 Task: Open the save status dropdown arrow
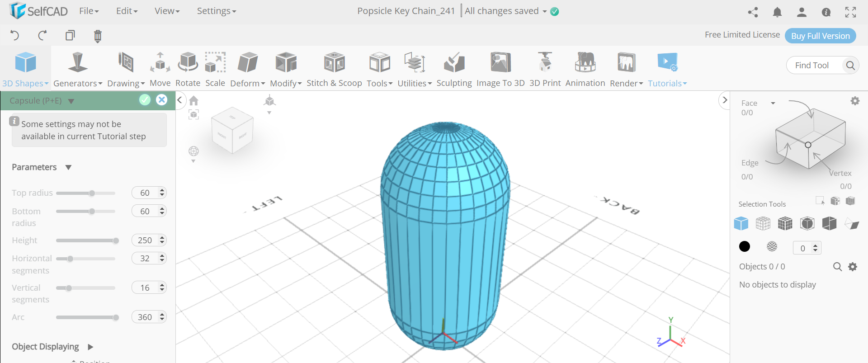tap(544, 11)
